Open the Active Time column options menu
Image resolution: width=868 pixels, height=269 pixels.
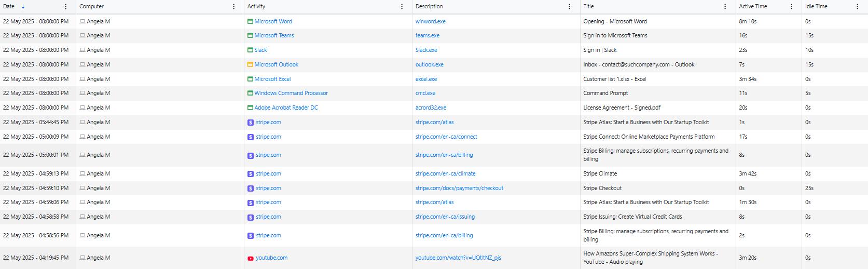(791, 7)
